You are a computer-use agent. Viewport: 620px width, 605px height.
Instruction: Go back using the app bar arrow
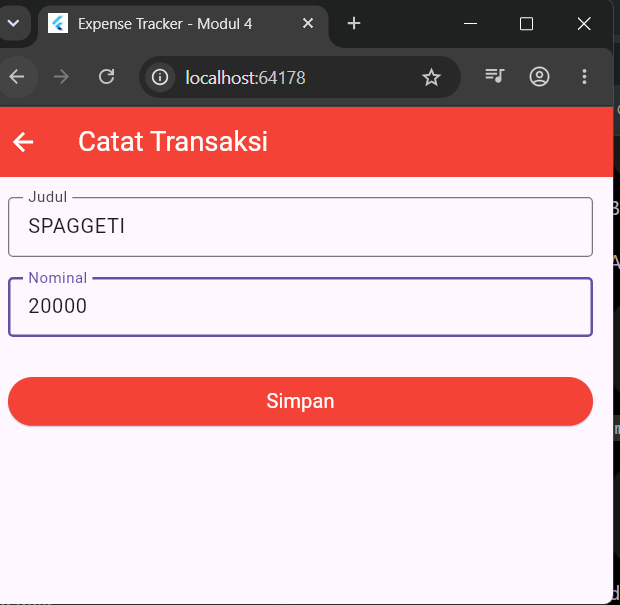tap(23, 142)
